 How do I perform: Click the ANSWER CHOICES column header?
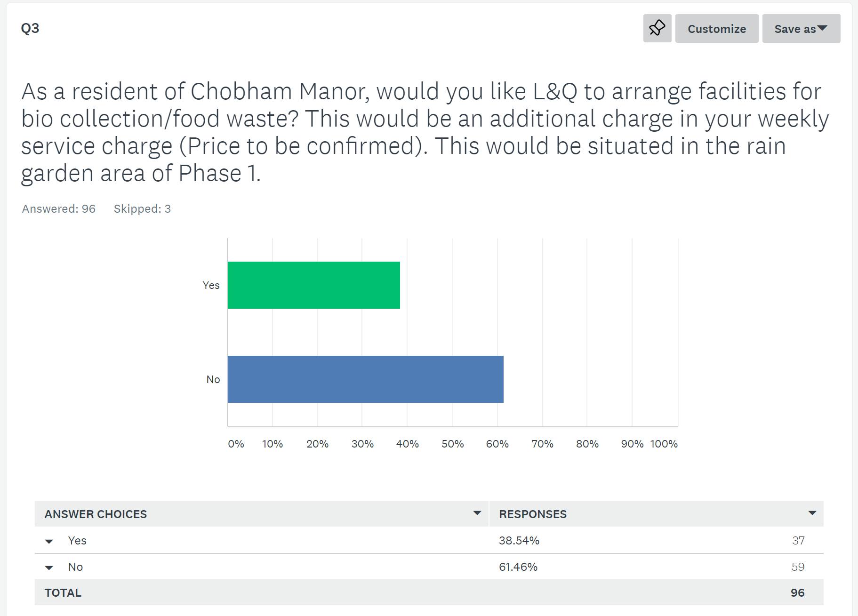(96, 514)
